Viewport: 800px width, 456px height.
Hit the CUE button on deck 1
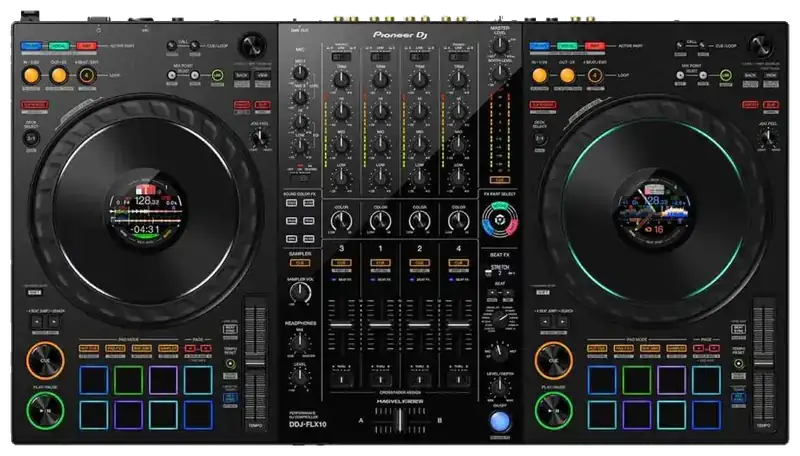pyautogui.click(x=45, y=361)
